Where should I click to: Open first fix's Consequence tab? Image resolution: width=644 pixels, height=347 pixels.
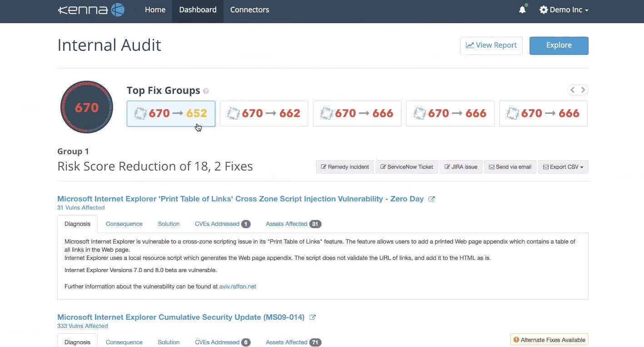point(124,224)
